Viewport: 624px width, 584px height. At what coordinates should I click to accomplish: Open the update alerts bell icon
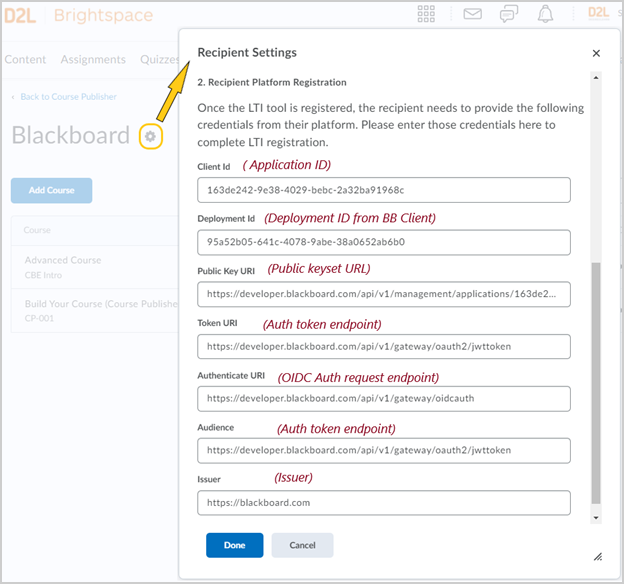[x=545, y=14]
